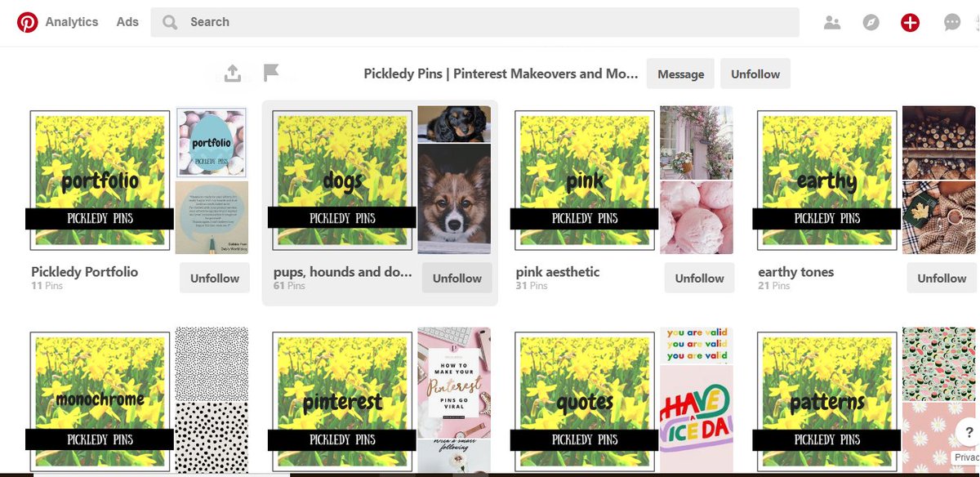Click the 21 Pins count text
The width and height of the screenshot is (980, 477).
[x=775, y=286]
